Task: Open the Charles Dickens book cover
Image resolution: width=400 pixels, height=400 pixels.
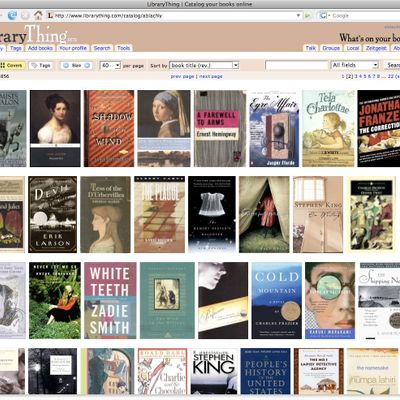Action: pyautogui.click(x=371, y=215)
